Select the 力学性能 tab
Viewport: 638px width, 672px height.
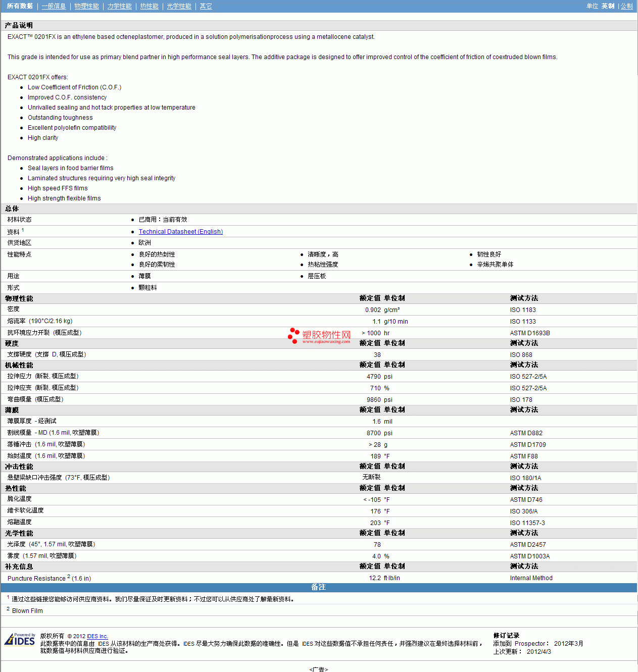pos(120,6)
